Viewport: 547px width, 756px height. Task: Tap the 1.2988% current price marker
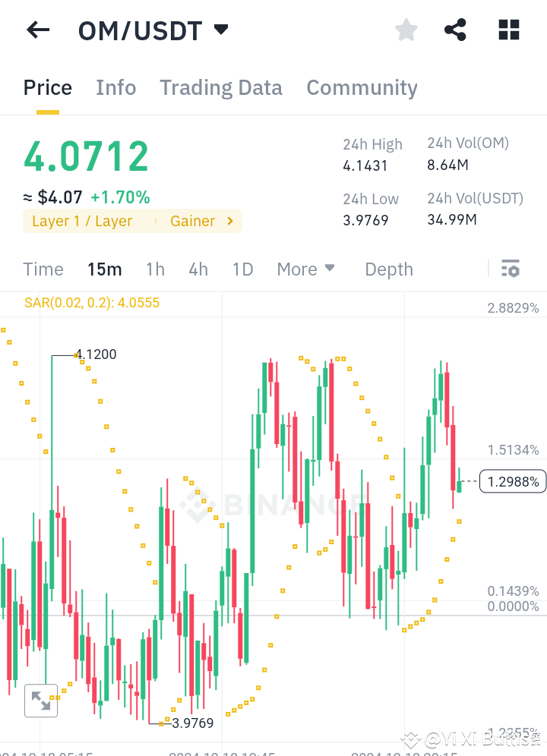point(512,480)
